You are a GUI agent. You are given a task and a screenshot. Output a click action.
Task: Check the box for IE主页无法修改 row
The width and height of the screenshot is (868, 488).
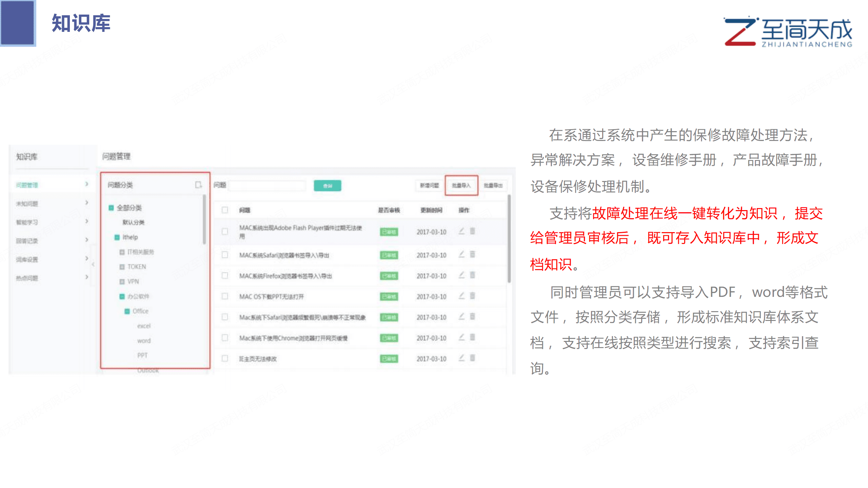225,359
